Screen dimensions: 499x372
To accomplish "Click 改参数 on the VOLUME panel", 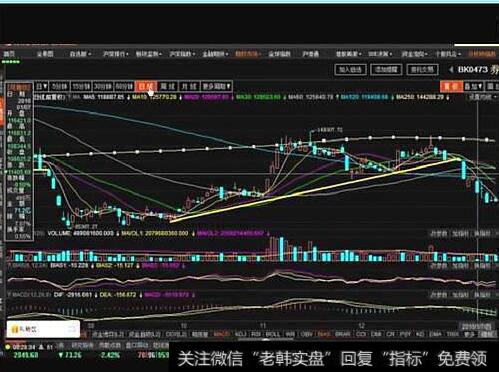I will click(438, 234).
